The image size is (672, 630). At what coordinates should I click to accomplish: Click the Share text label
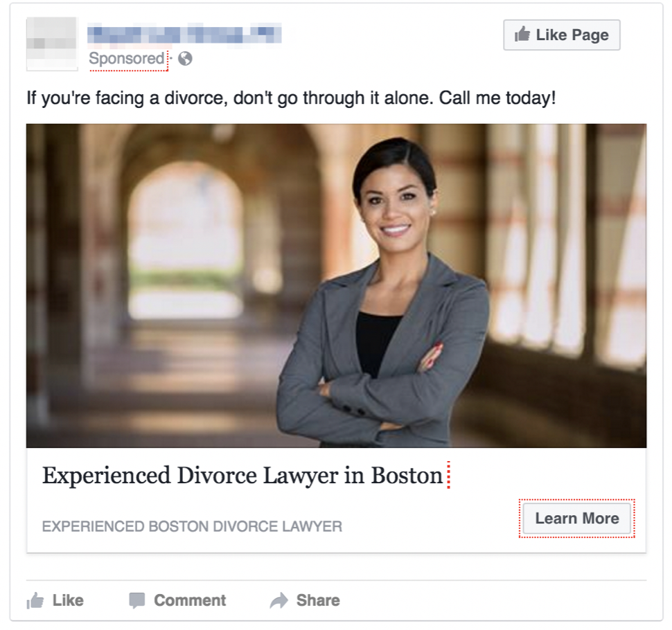tap(318, 600)
